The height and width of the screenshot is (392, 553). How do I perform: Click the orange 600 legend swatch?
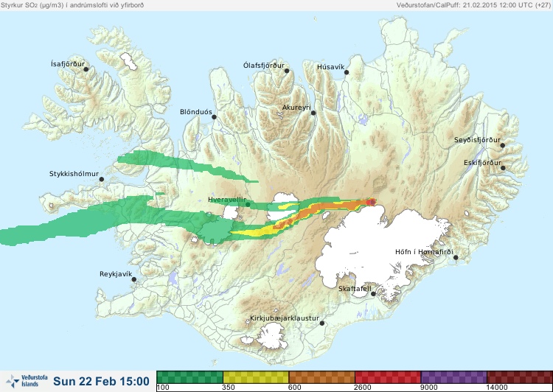[x=321, y=377]
